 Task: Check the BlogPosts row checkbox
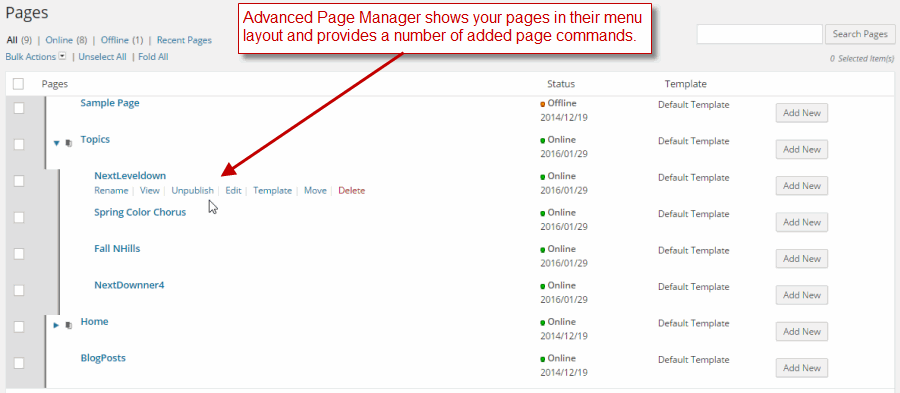[18, 363]
